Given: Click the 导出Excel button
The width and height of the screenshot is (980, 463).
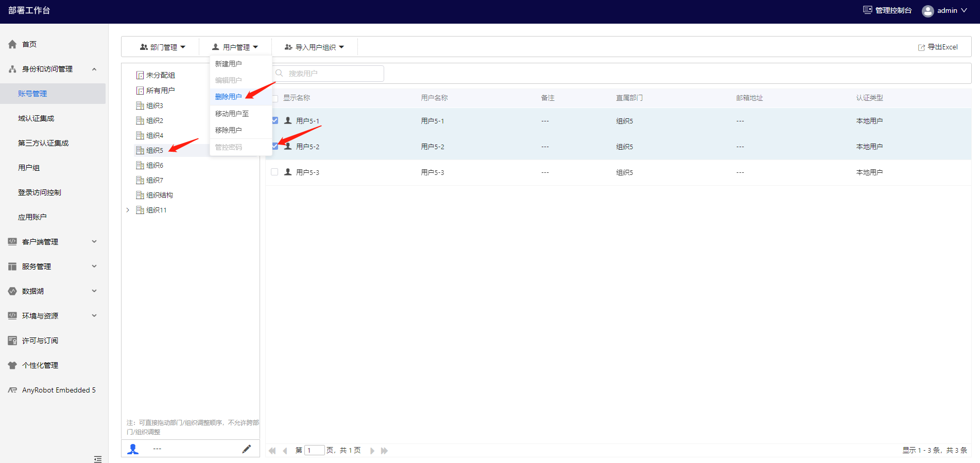Looking at the screenshot, I should 938,47.
